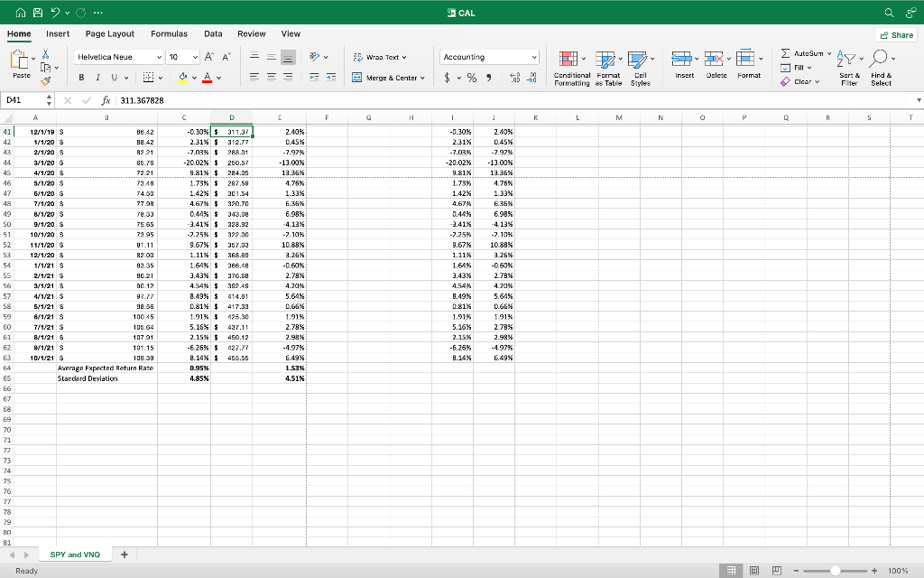Click the Share button
The height and width of the screenshot is (578, 924).
coord(895,33)
